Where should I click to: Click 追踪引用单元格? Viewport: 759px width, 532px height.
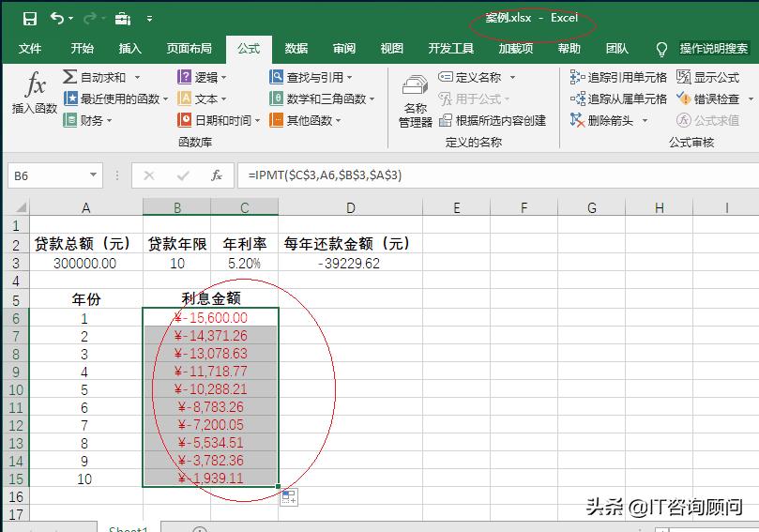point(618,78)
